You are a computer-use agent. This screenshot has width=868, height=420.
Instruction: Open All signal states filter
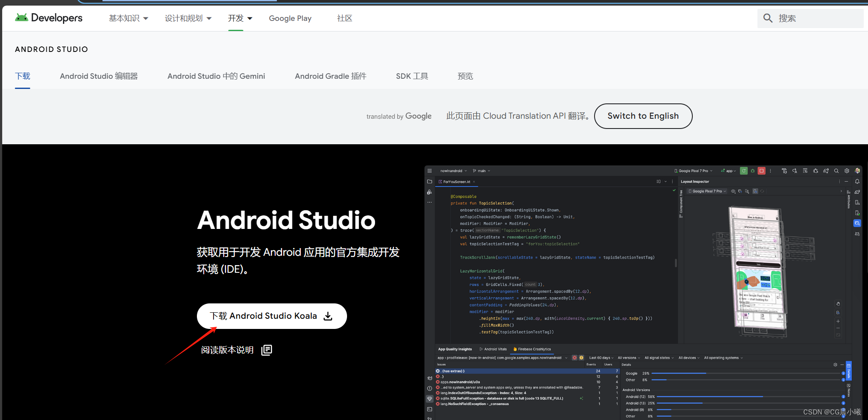[x=659, y=358]
